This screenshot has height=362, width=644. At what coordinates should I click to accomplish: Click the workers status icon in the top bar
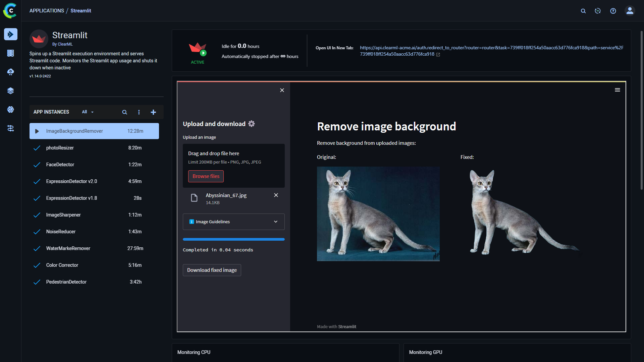tap(598, 11)
